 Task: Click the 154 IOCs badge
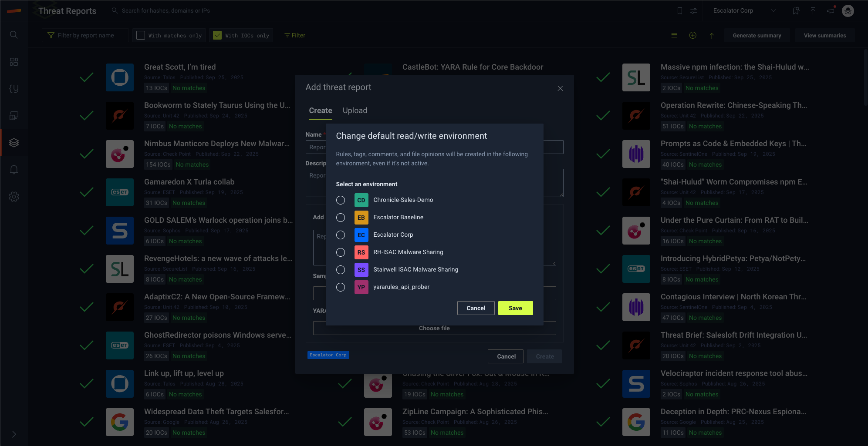[158, 164]
